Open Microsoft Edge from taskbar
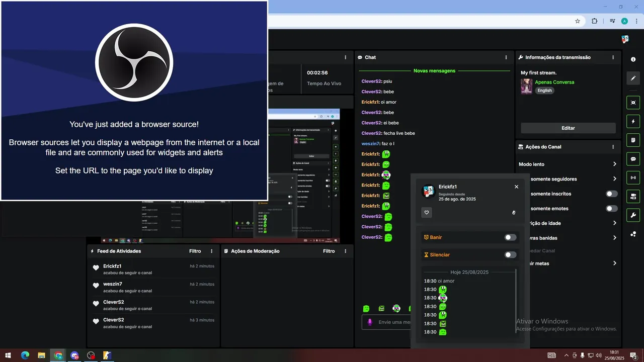 click(25, 355)
